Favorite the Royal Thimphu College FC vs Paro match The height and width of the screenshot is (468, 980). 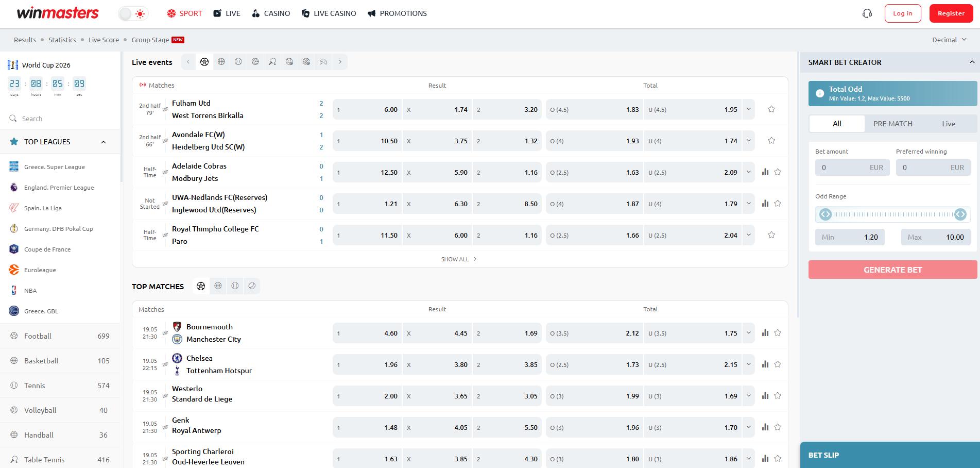click(771, 235)
